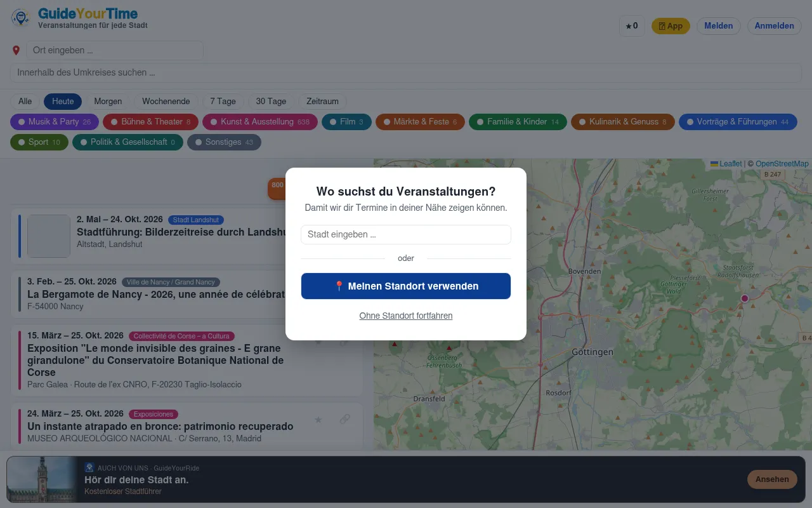The image size is (812, 508).
Task: Select the Alle time filter
Action: coord(25,102)
